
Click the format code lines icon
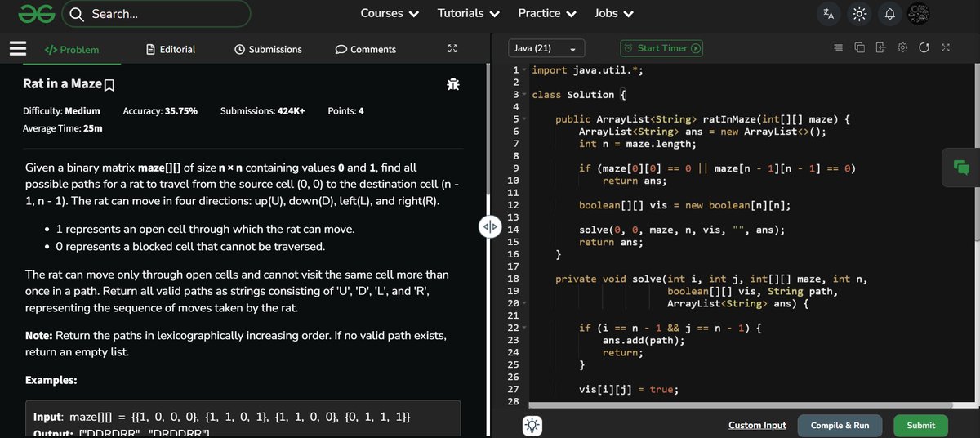[838, 48]
